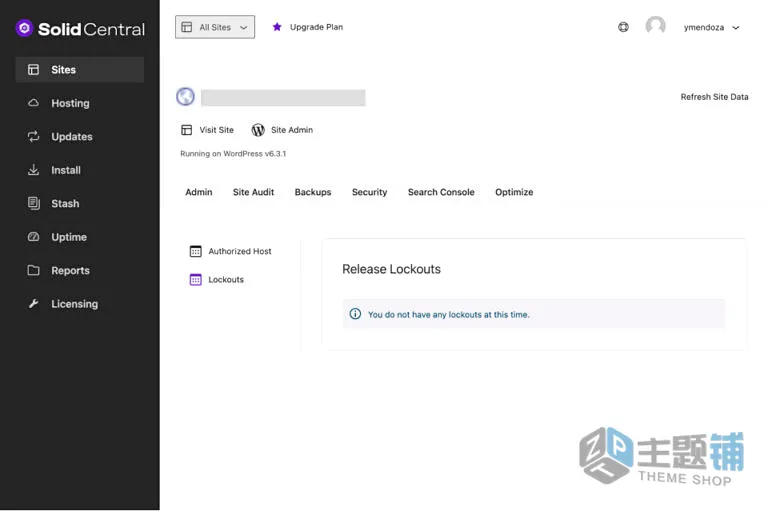Open the Sites sidebar icon
Image resolution: width=768 pixels, height=511 pixels.
(x=33, y=70)
